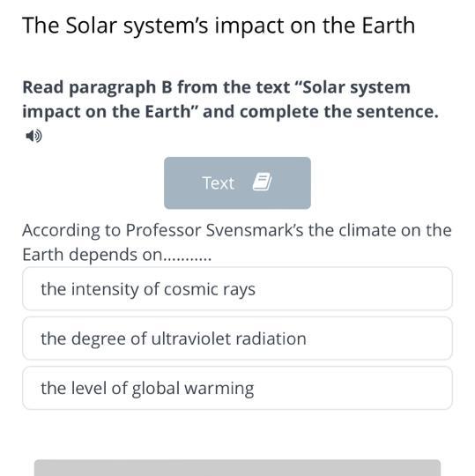Click the word "Text" on the gray-blue button
The width and height of the screenshot is (475, 476).
(x=219, y=183)
